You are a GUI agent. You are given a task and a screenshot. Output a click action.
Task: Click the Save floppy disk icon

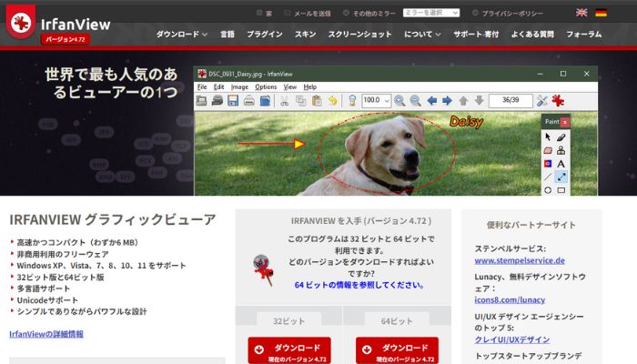[233, 100]
